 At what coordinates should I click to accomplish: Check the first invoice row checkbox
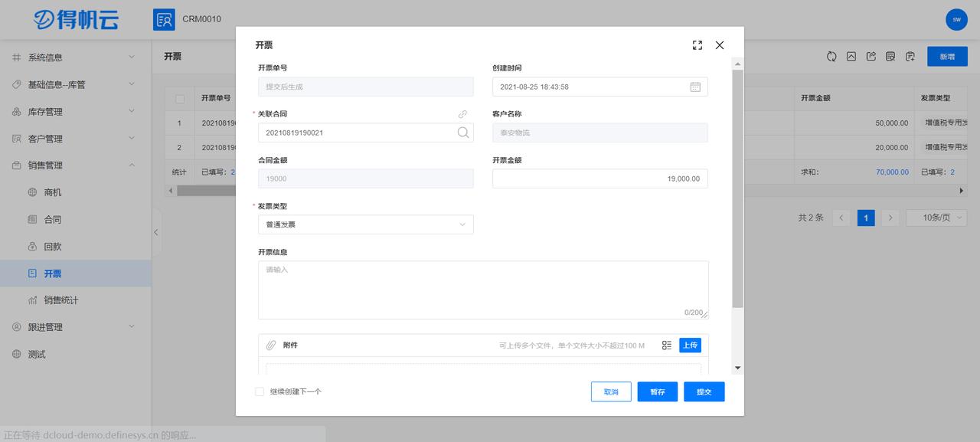(181, 123)
